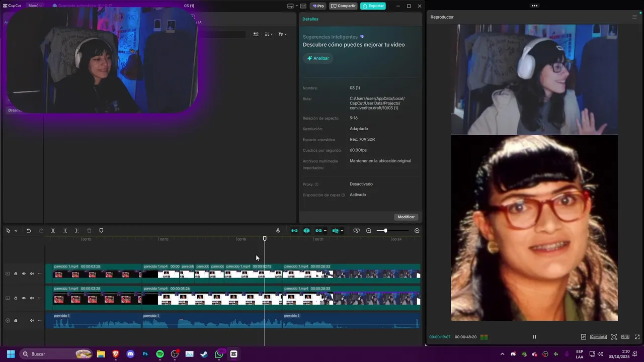Click the Compartir button
Image resolution: width=644 pixels, height=362 pixels.
pyautogui.click(x=343, y=6)
